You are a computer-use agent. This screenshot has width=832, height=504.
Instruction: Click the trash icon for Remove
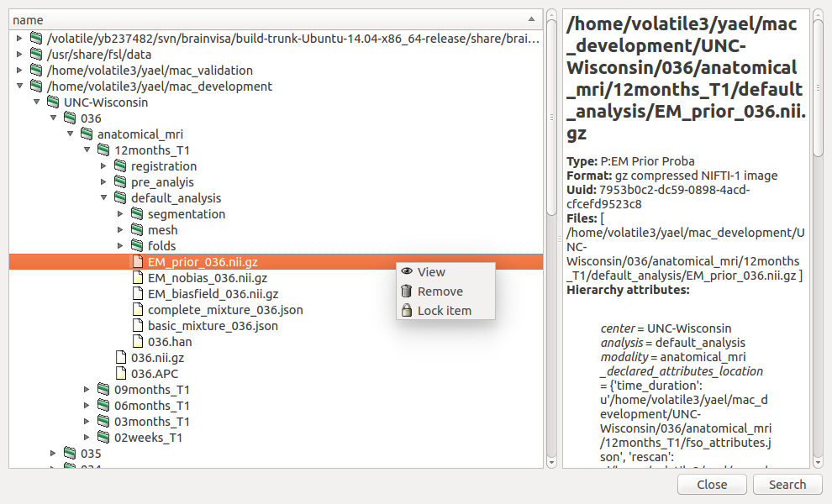[407, 291]
